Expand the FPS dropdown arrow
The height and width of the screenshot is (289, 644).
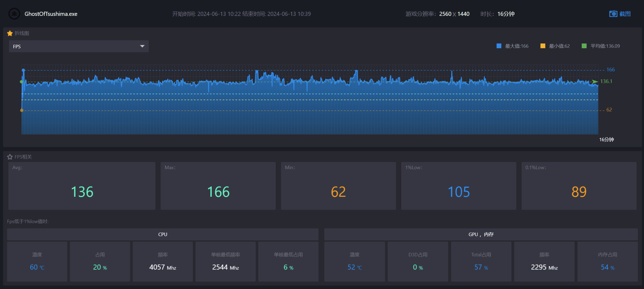tap(142, 46)
